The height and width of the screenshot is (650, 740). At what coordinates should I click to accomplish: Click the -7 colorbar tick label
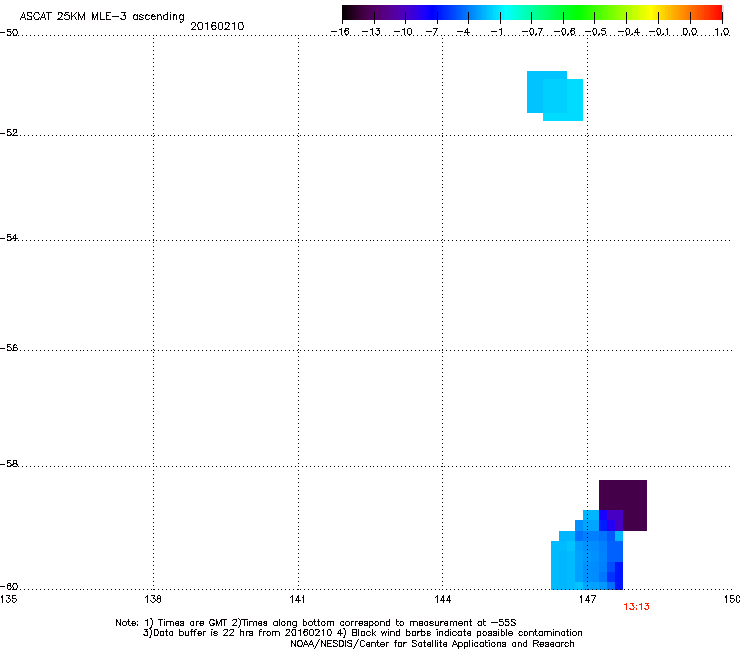[431, 32]
